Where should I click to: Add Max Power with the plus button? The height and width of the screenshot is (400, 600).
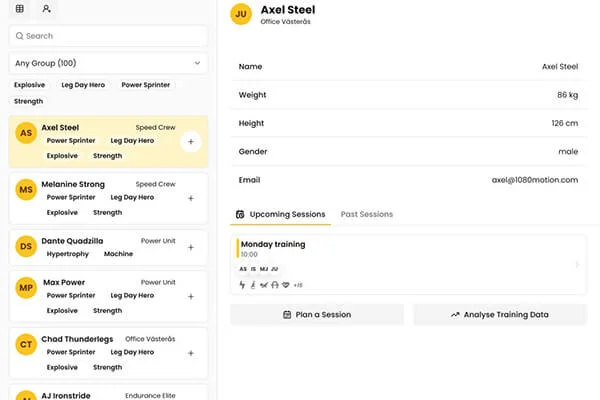[x=191, y=296]
